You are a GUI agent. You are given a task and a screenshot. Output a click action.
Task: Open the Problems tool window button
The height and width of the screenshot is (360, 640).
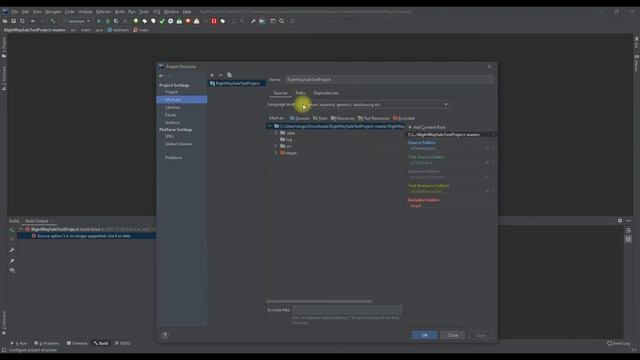pyautogui.click(x=47, y=343)
